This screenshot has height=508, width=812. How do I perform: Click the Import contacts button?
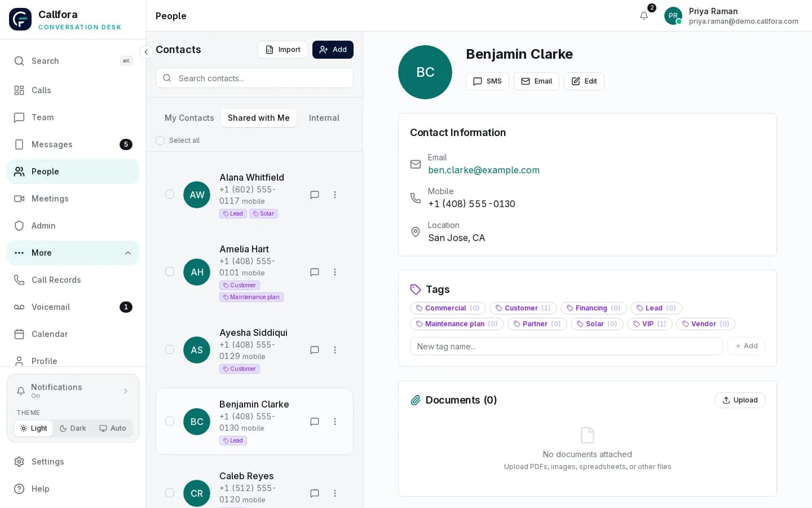coord(283,50)
